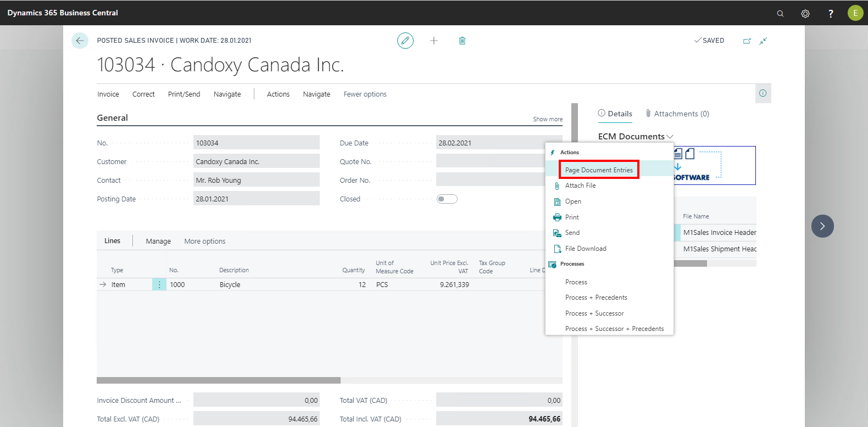Open the Print/Send menu
868x427 pixels.
[x=184, y=94]
